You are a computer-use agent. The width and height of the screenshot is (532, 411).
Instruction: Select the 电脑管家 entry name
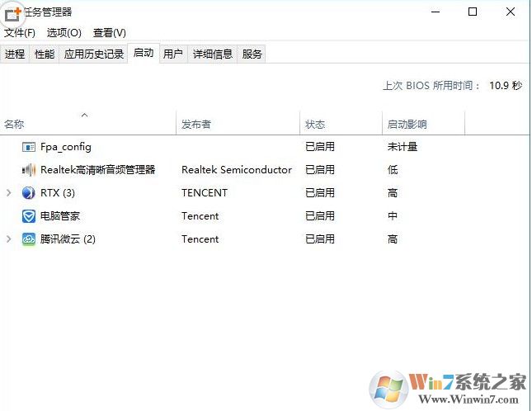pyautogui.click(x=60, y=216)
